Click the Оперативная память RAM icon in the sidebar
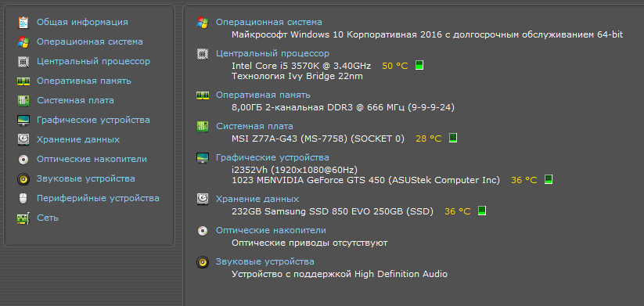The width and height of the screenshot is (644, 306). pos(23,81)
